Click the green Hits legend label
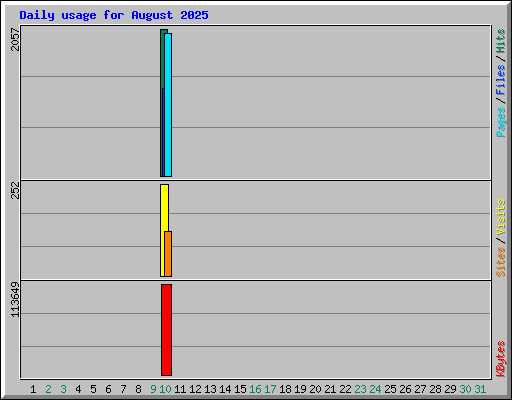 click(501, 41)
